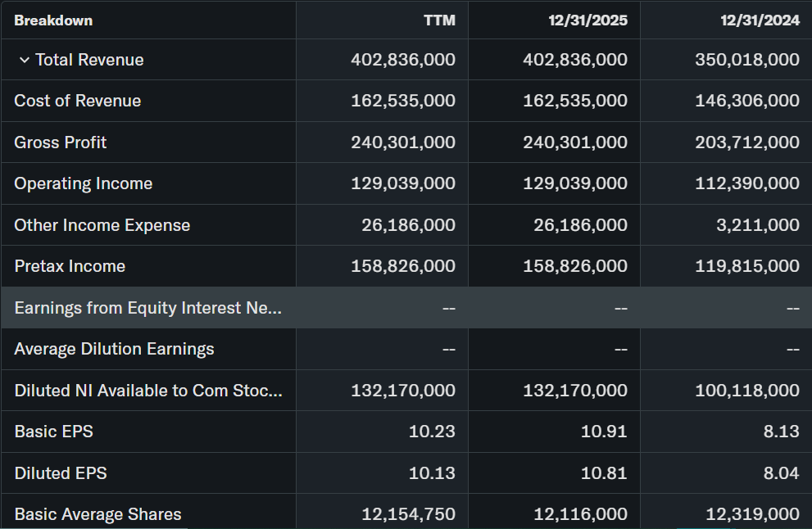812x529 pixels.
Task: Click Diluted NI Available to Com Stock label
Action: click(x=148, y=391)
